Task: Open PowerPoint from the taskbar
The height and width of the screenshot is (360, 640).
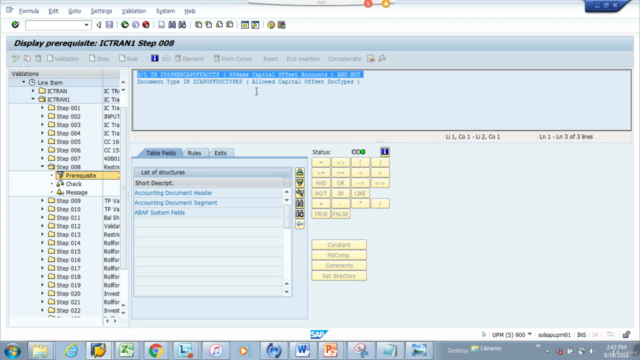Action: point(331,350)
